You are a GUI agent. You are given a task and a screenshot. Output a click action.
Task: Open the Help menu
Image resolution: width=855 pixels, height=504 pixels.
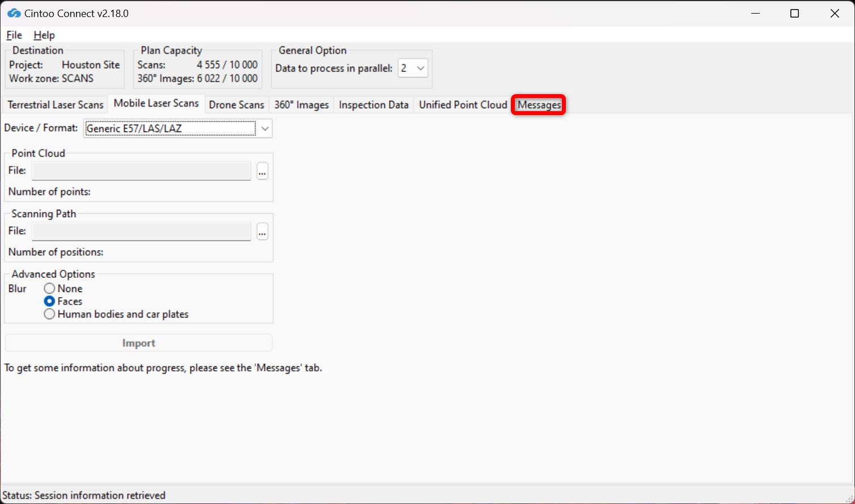(44, 35)
